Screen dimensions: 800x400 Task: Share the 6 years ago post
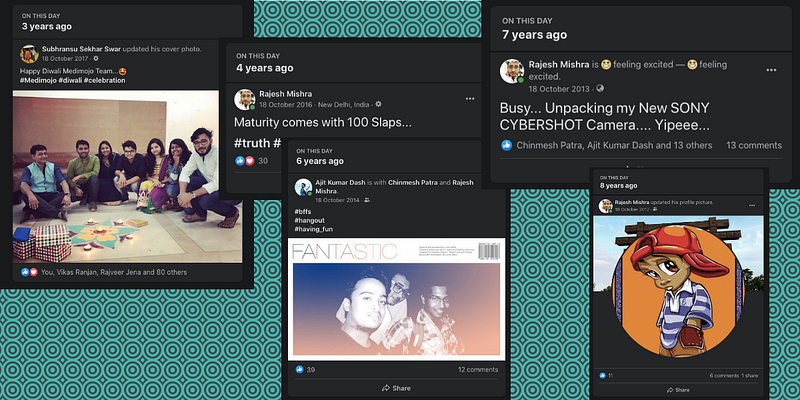pyautogui.click(x=396, y=388)
